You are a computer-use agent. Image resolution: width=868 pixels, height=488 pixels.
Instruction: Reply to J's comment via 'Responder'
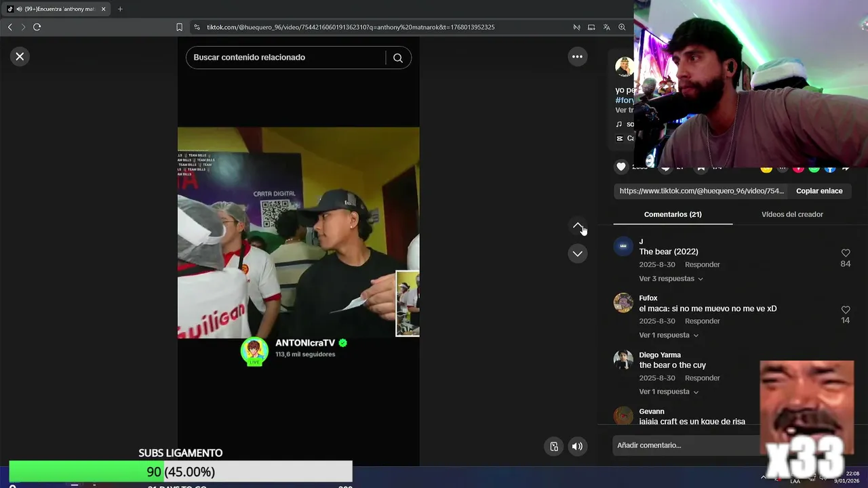click(702, 265)
